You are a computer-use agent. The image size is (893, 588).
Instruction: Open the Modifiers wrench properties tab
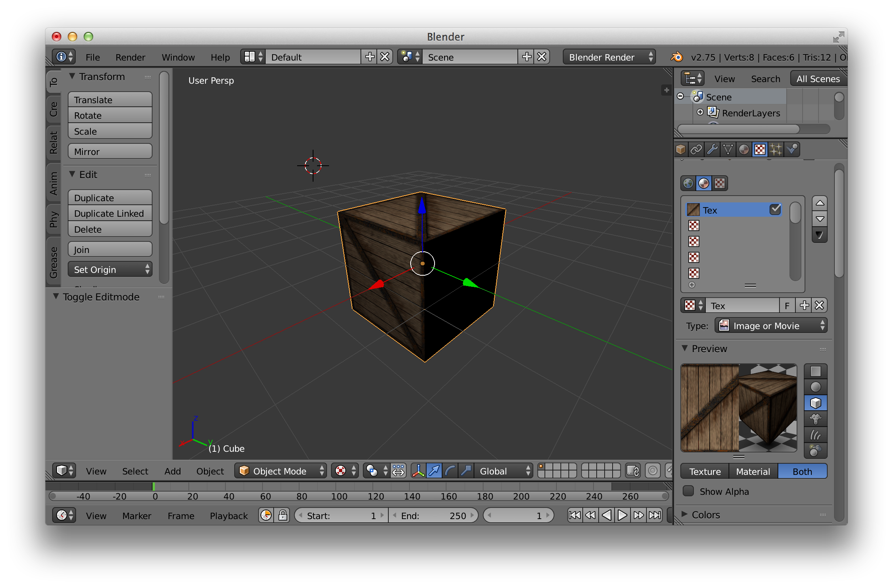(x=712, y=149)
